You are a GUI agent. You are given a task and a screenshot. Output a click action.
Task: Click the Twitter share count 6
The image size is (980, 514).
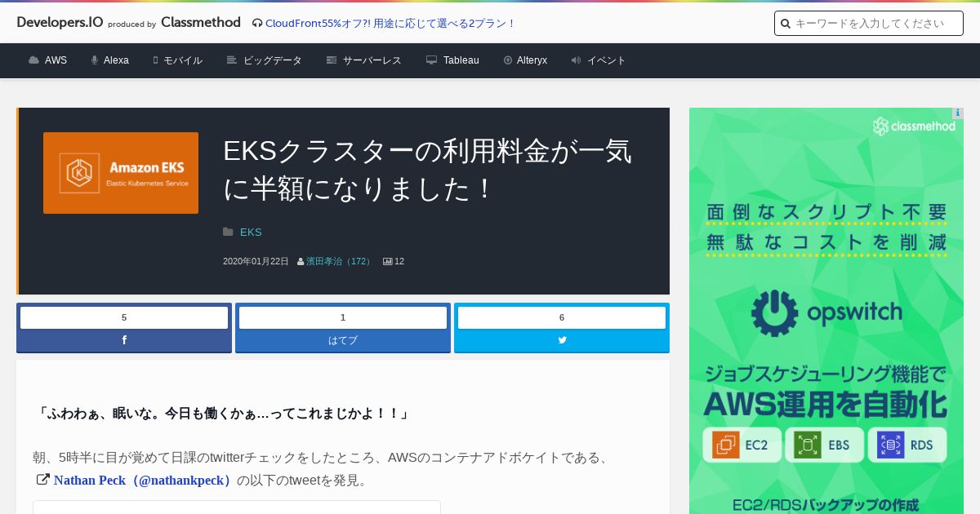[562, 317]
